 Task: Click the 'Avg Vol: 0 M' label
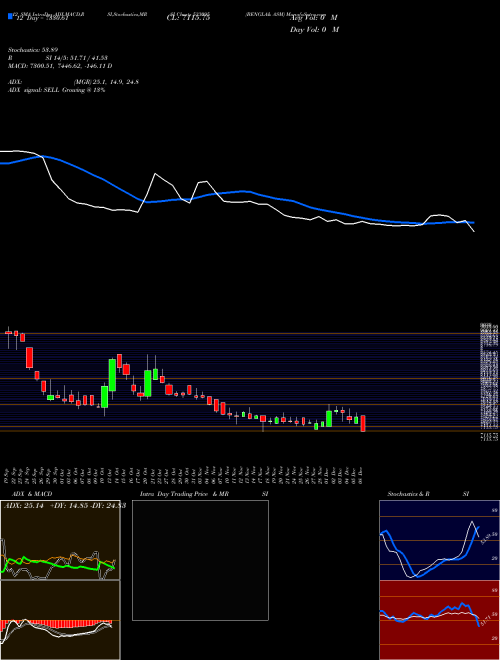pos(314,18)
